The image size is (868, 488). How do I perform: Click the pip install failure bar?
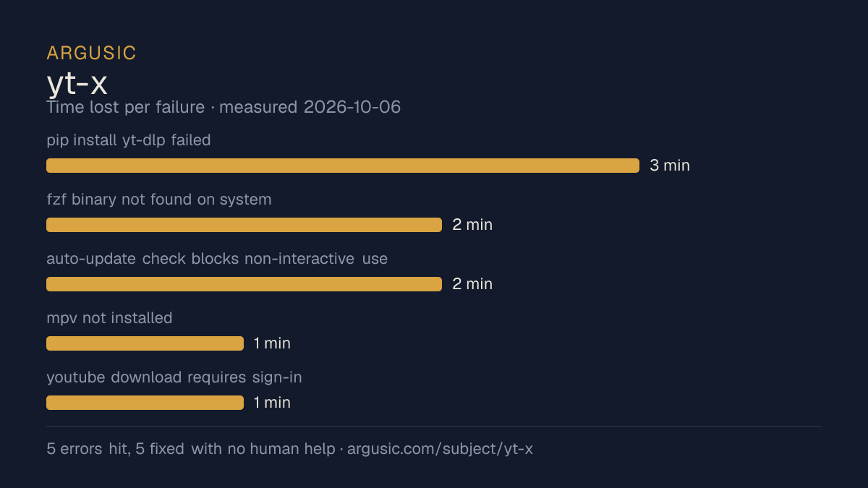(x=343, y=166)
